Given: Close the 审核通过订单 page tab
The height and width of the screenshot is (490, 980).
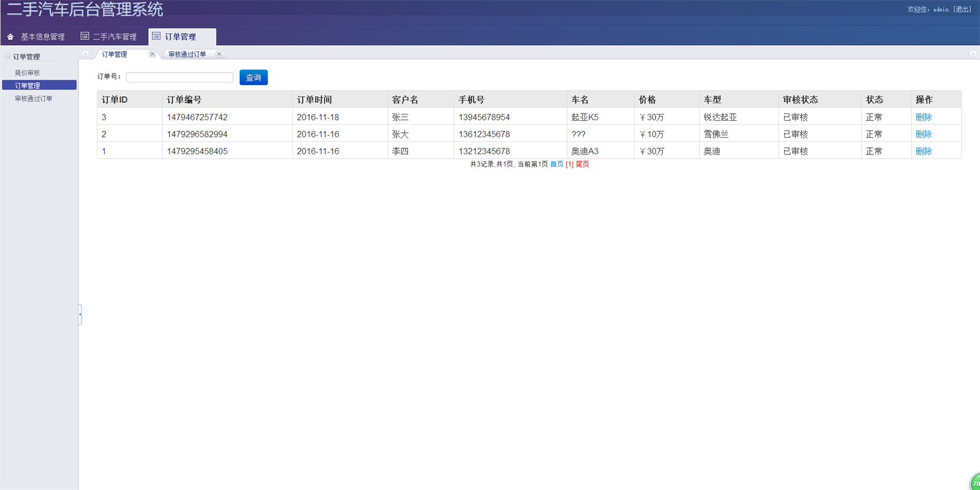Looking at the screenshot, I should [x=219, y=54].
